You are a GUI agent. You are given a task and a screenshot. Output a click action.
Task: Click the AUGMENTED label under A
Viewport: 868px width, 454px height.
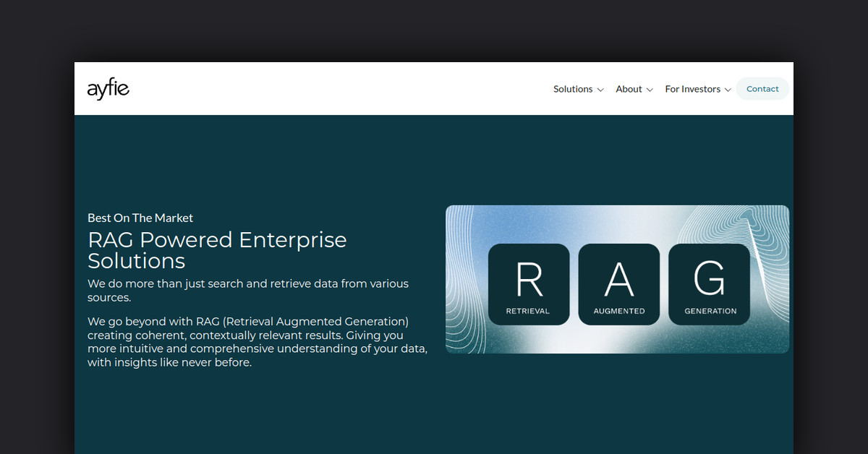(x=618, y=311)
